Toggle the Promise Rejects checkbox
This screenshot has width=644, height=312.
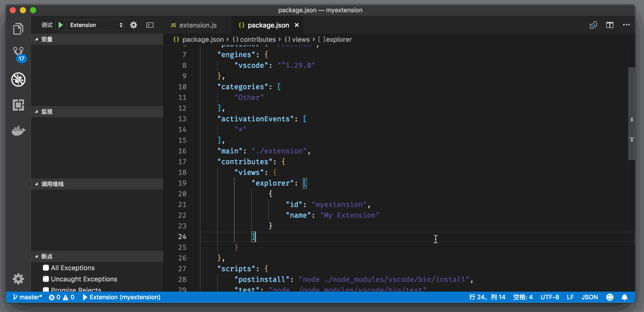click(46, 290)
